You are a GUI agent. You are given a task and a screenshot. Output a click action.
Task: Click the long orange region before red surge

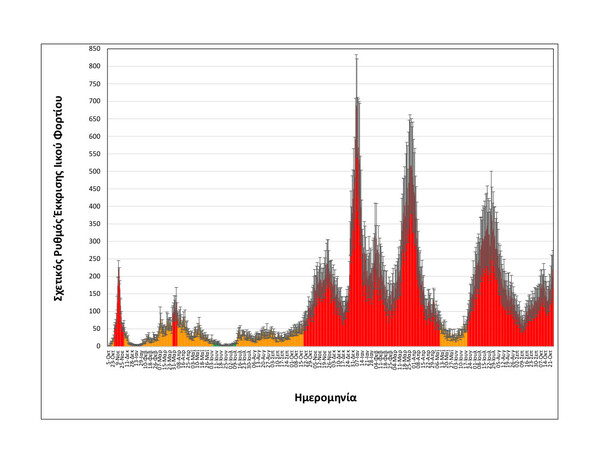(x=270, y=339)
